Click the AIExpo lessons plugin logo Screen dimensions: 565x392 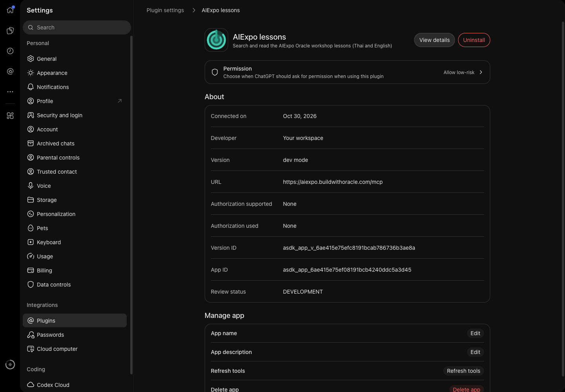pos(216,40)
